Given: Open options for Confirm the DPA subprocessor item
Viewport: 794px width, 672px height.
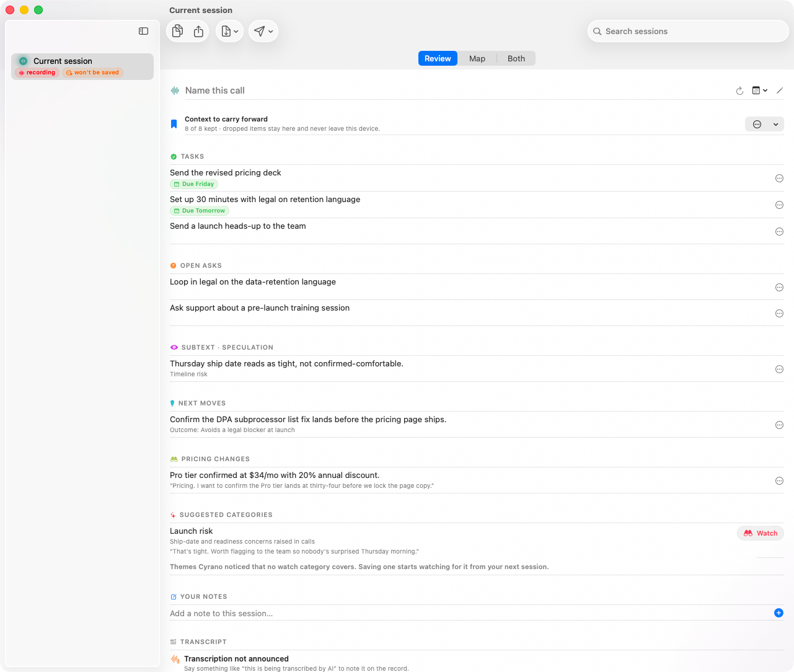Looking at the screenshot, I should [x=779, y=425].
